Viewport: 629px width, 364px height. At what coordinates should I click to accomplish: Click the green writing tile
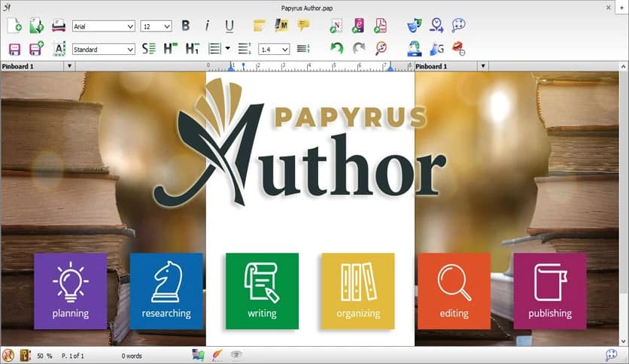tap(262, 291)
